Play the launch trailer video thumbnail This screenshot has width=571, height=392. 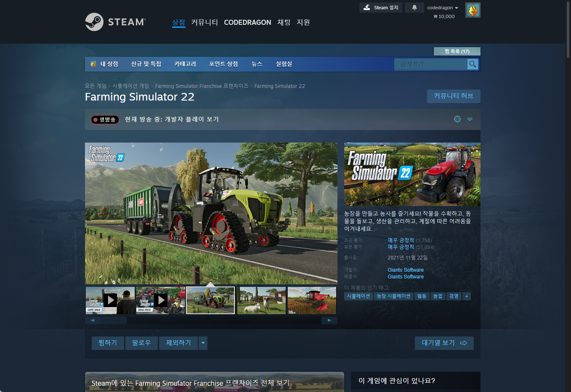pos(110,300)
